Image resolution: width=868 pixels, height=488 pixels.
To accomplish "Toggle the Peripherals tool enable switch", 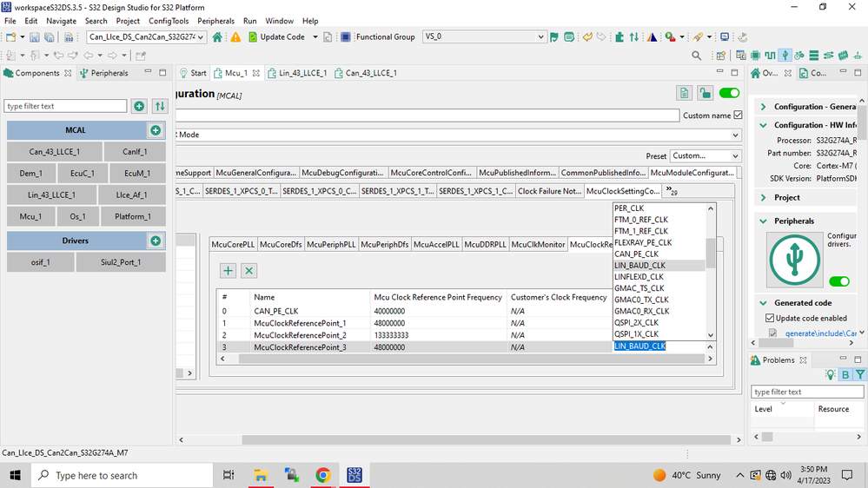I will tap(839, 281).
